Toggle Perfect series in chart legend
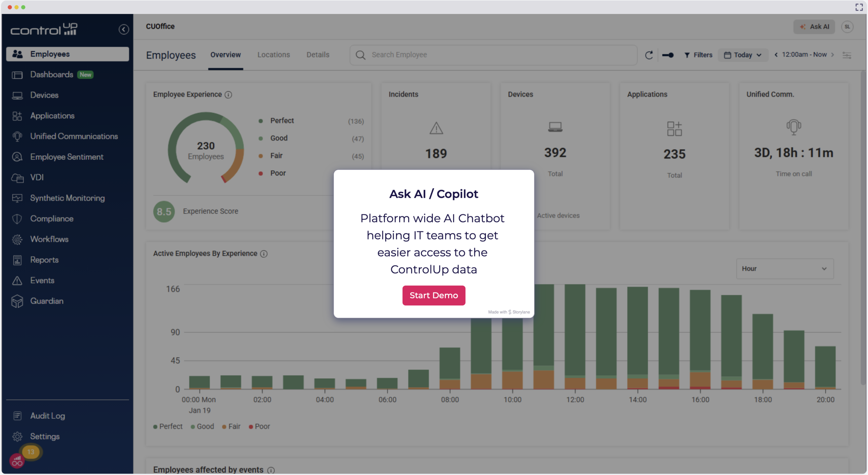Viewport: 868px width, 475px height. (168, 426)
